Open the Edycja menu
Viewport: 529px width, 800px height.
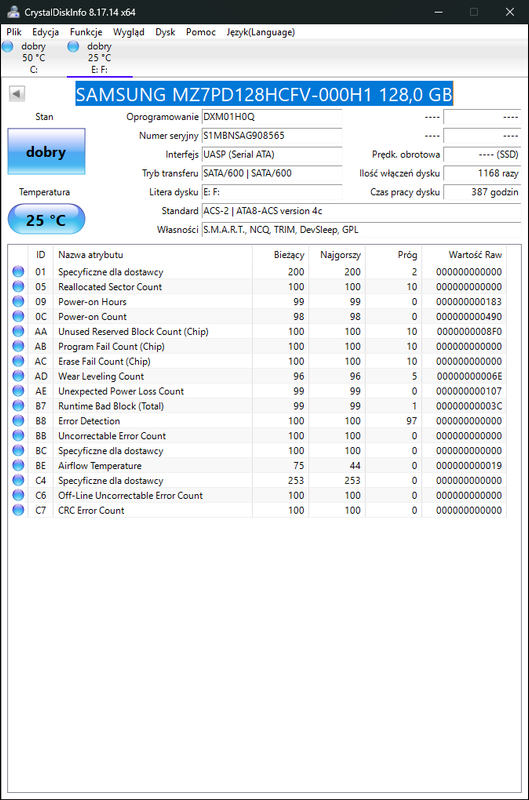(x=45, y=32)
